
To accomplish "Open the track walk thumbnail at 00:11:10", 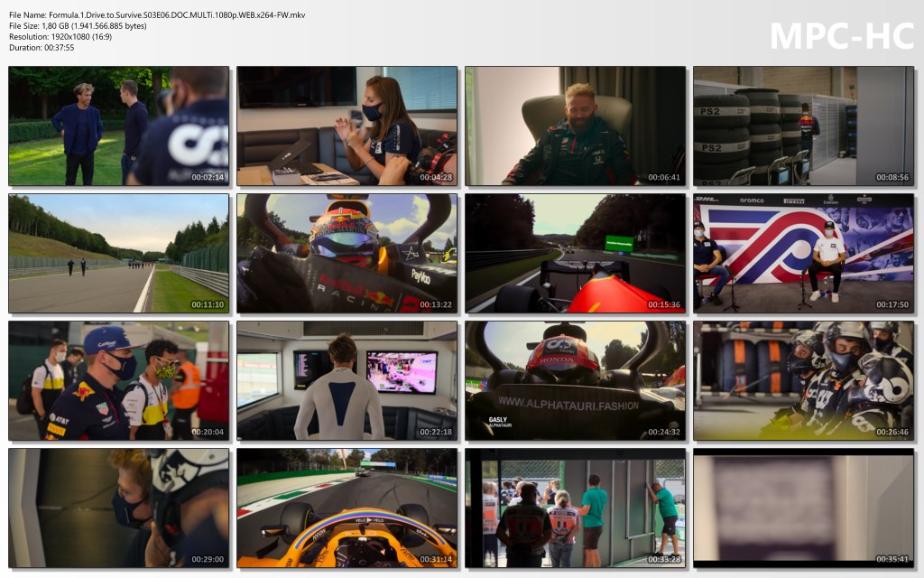I will (118, 253).
